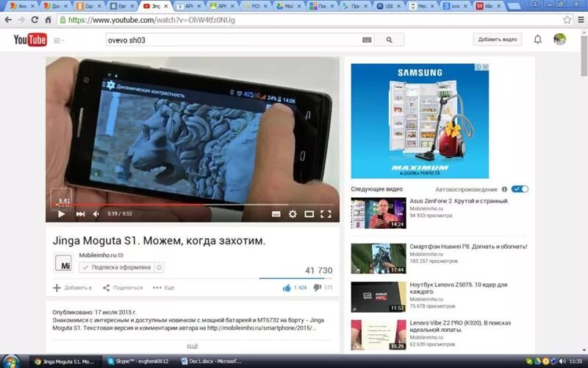Click the Lenovo Vibe Z2 PRO thumbnail
The image size is (588, 368).
point(379,335)
